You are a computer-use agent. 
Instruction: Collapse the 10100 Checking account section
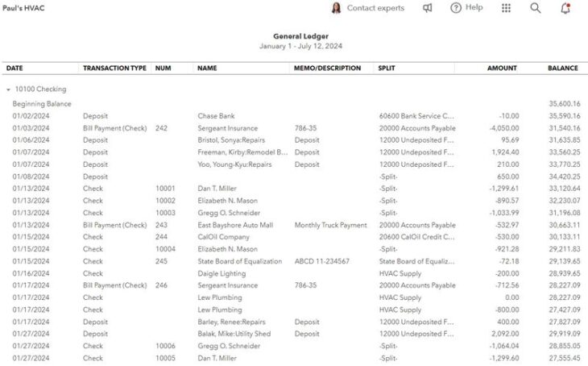(x=8, y=89)
